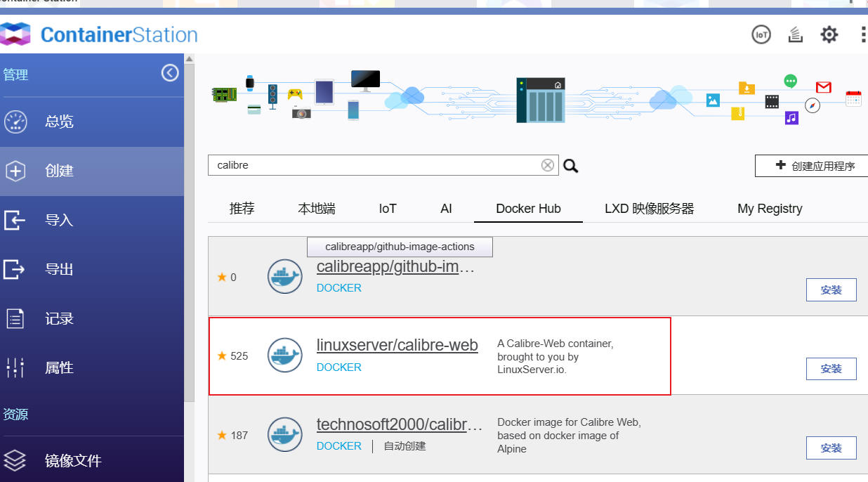This screenshot has height=482, width=868.
Task: Click the music note icon in banner
Action: click(792, 117)
